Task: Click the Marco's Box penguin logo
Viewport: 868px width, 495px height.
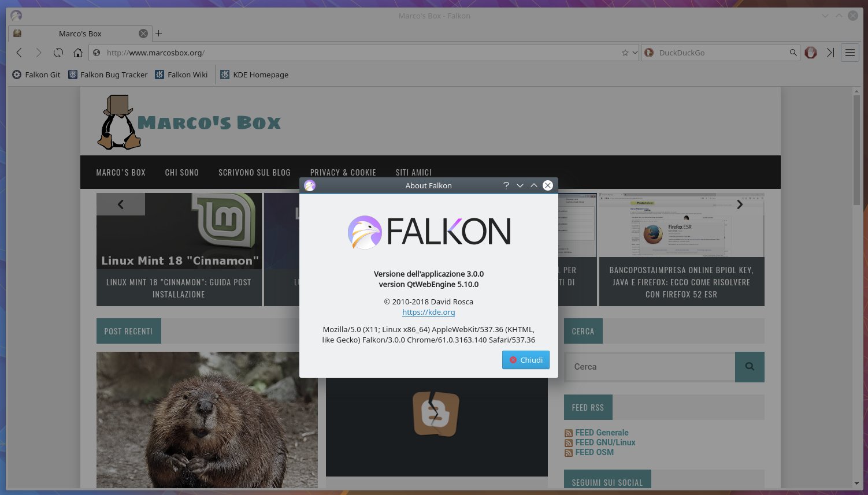Action: (119, 122)
